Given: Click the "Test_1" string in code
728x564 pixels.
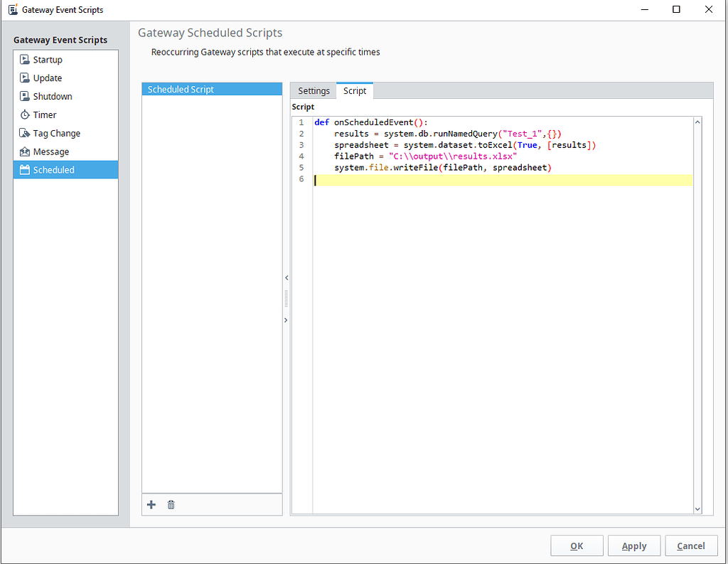Looking at the screenshot, I should pos(523,134).
